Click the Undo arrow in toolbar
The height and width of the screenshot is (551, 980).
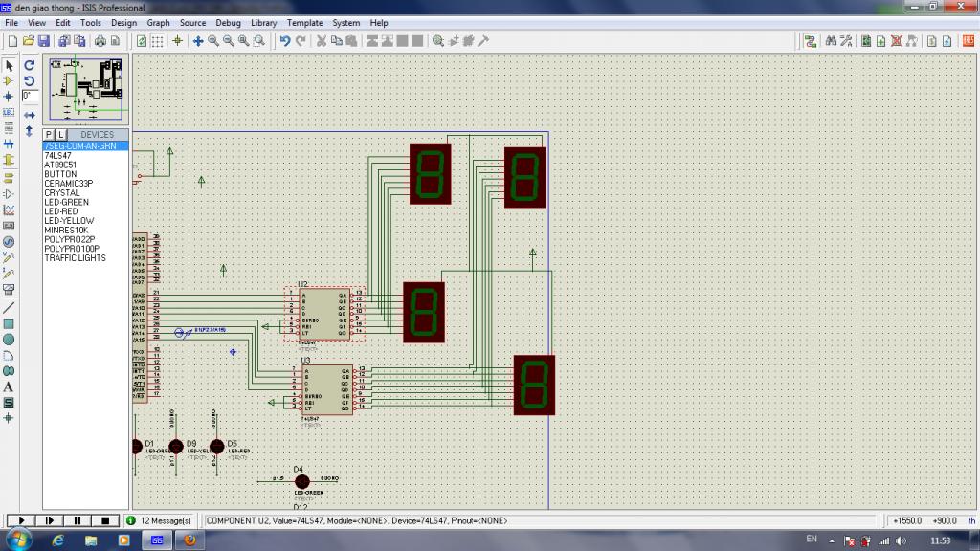(284, 41)
